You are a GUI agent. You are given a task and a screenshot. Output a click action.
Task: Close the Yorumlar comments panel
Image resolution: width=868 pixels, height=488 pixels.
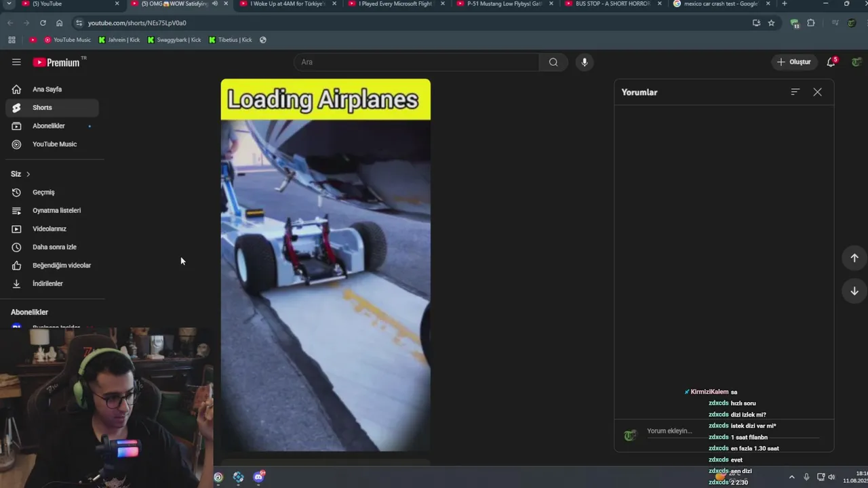point(818,91)
